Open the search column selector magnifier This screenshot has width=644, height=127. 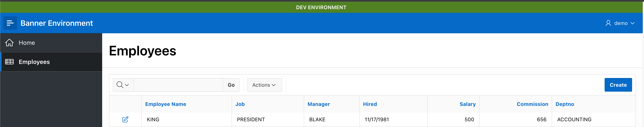click(123, 85)
